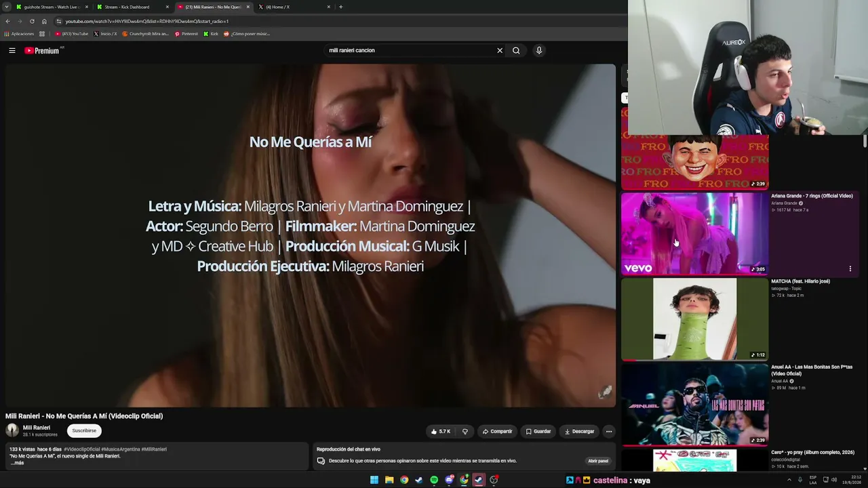Click the main video player area
This screenshot has width=868, height=488.
click(x=311, y=235)
